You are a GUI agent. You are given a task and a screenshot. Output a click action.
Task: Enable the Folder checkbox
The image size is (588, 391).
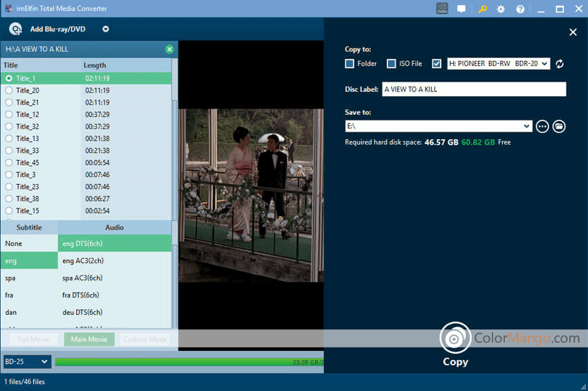pyautogui.click(x=350, y=64)
